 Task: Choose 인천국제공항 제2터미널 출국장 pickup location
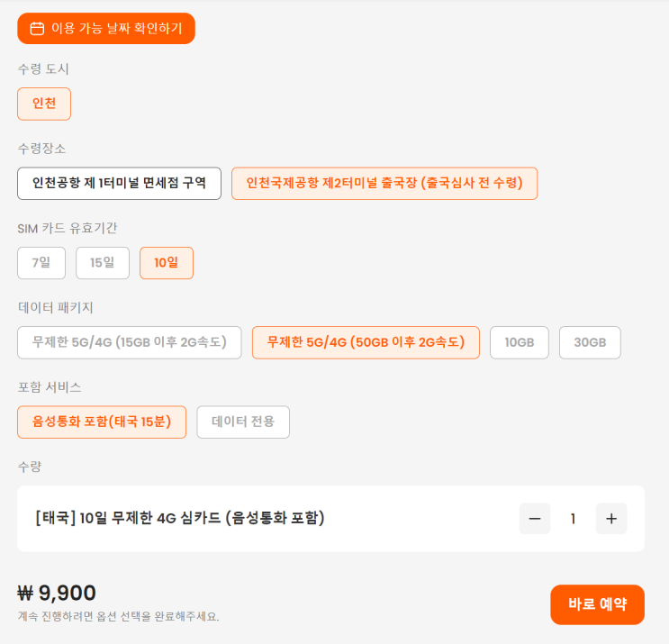(x=384, y=184)
